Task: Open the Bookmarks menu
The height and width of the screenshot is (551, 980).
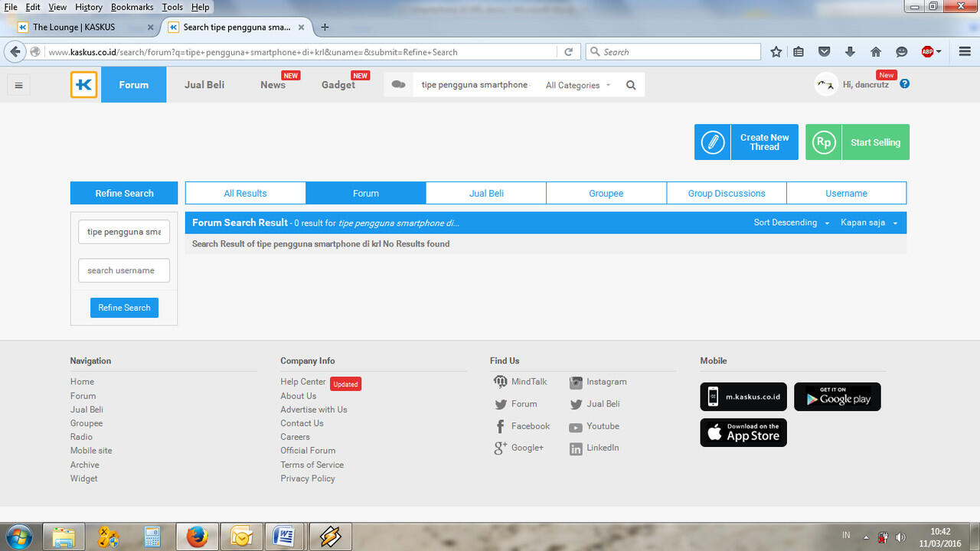Action: (x=132, y=7)
